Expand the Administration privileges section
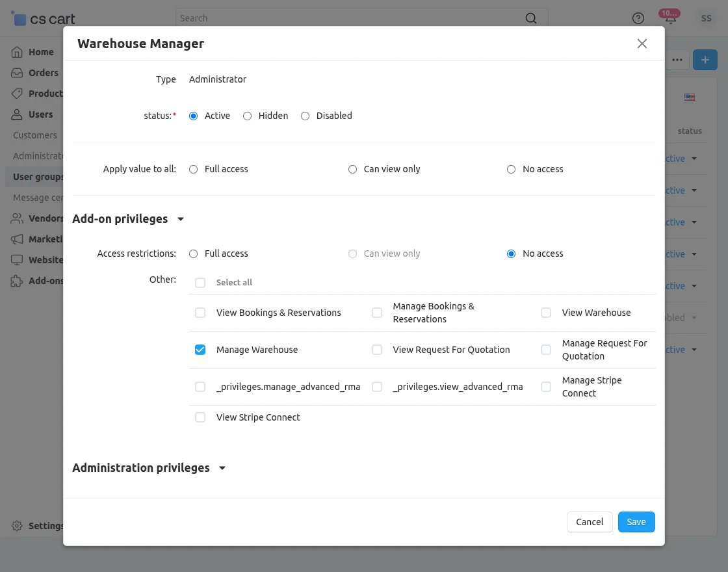Viewport: 728px width, 572px height. [x=222, y=468]
